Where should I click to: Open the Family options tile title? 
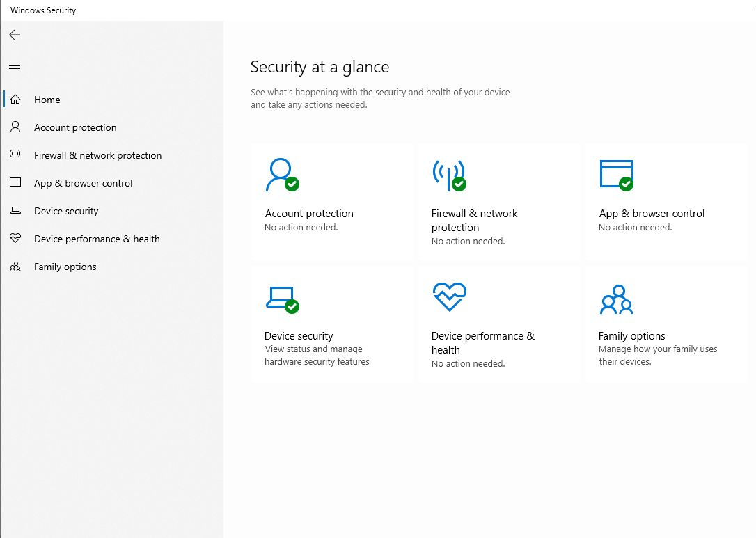(631, 336)
